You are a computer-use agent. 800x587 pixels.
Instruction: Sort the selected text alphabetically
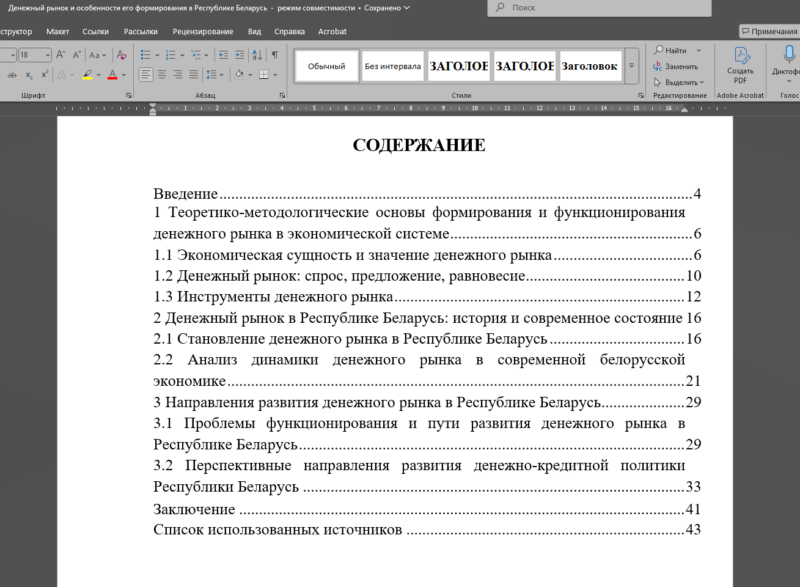[x=257, y=55]
